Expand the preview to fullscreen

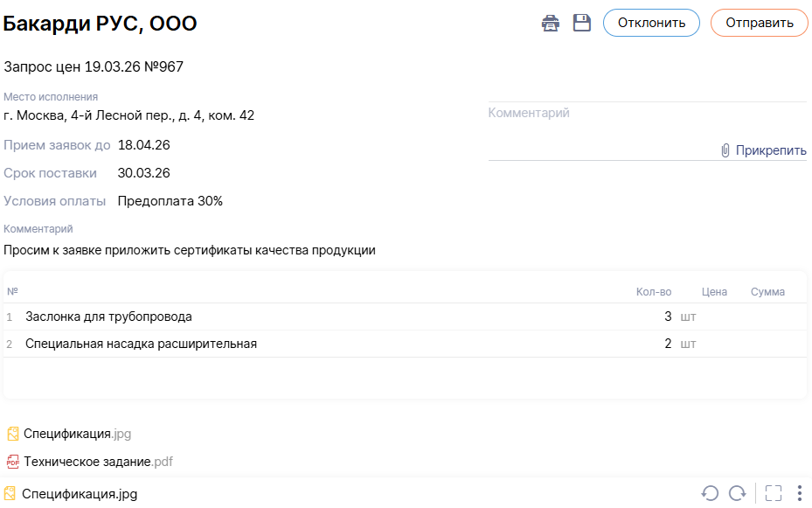tap(773, 494)
